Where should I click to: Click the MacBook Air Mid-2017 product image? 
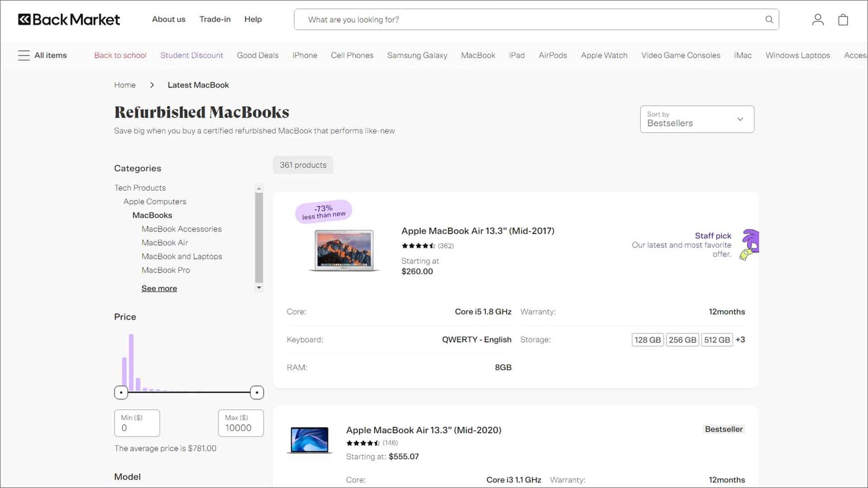pos(344,251)
